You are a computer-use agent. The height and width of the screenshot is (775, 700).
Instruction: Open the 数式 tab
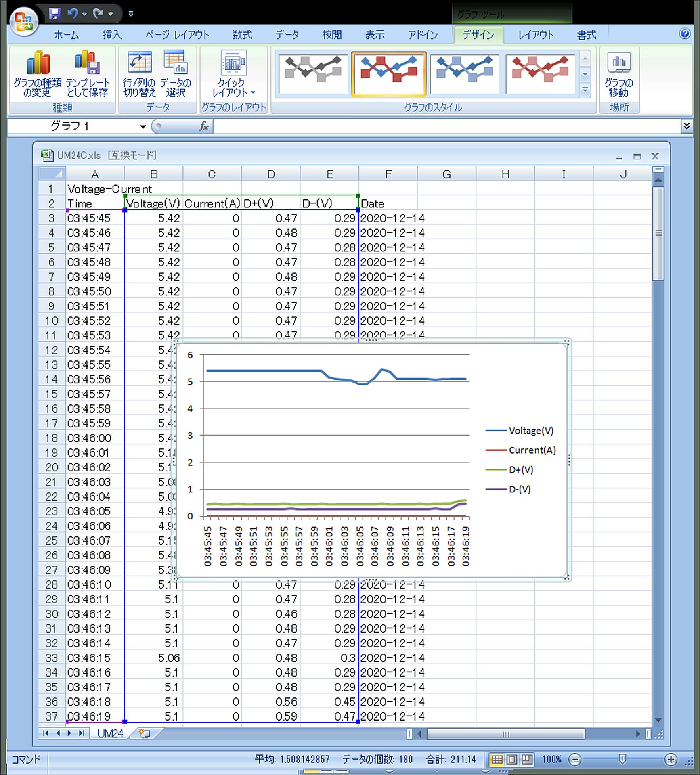point(242,35)
